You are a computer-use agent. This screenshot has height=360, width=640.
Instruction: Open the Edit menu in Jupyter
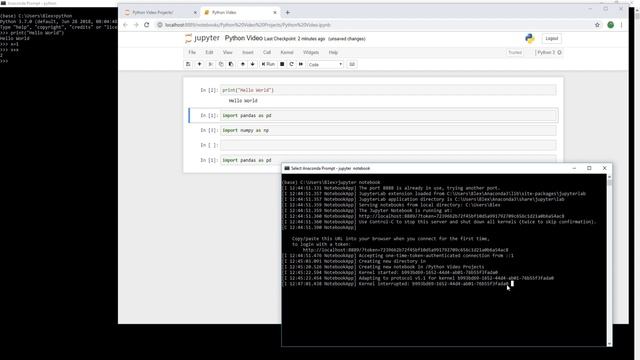tap(209, 52)
